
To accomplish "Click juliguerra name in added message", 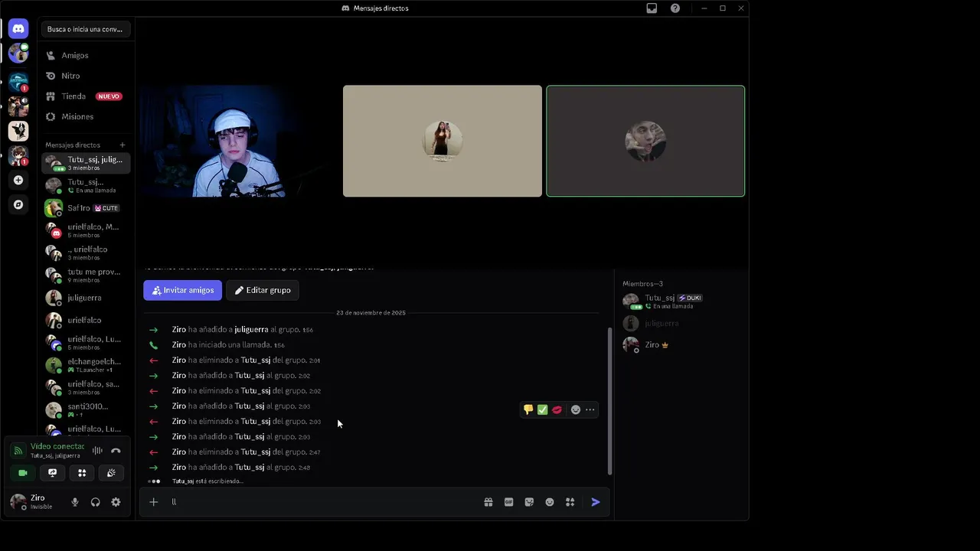I will [x=251, y=330].
